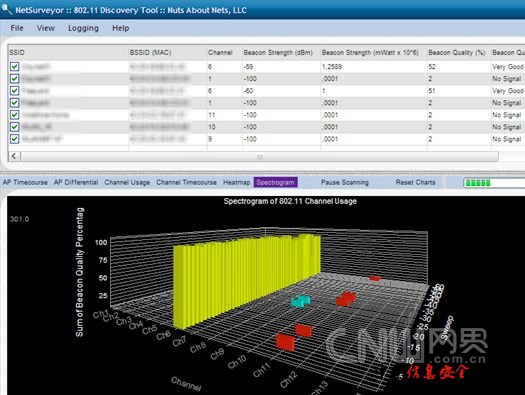Uncheck the checkbox for the channel 9 network
The width and height of the screenshot is (525, 395).
tap(14, 139)
